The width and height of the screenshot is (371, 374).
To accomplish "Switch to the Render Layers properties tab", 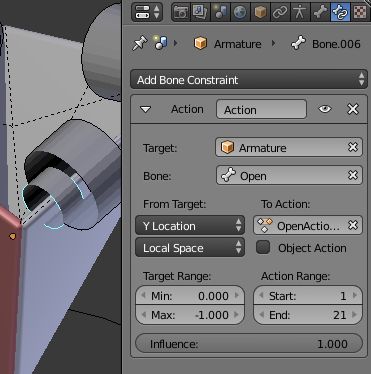I will pyautogui.click(x=200, y=12).
